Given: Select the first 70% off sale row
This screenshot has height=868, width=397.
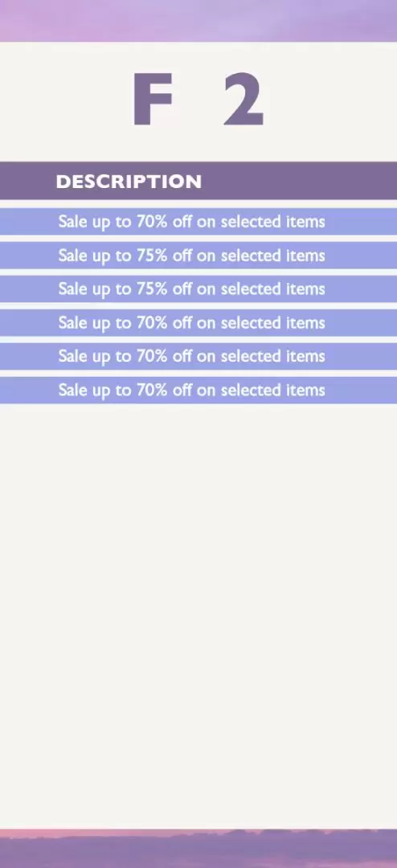Looking at the screenshot, I should pyautogui.click(x=198, y=222).
